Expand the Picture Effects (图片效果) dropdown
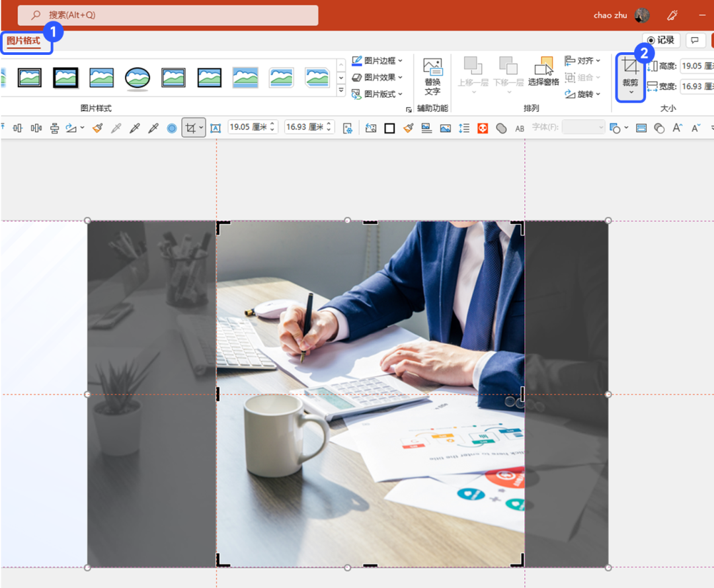 377,77
